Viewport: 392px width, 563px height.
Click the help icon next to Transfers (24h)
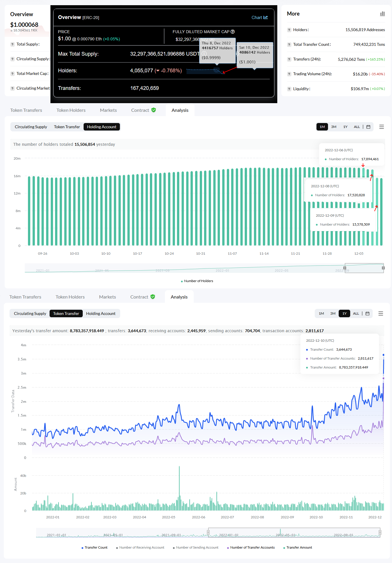(x=289, y=59)
